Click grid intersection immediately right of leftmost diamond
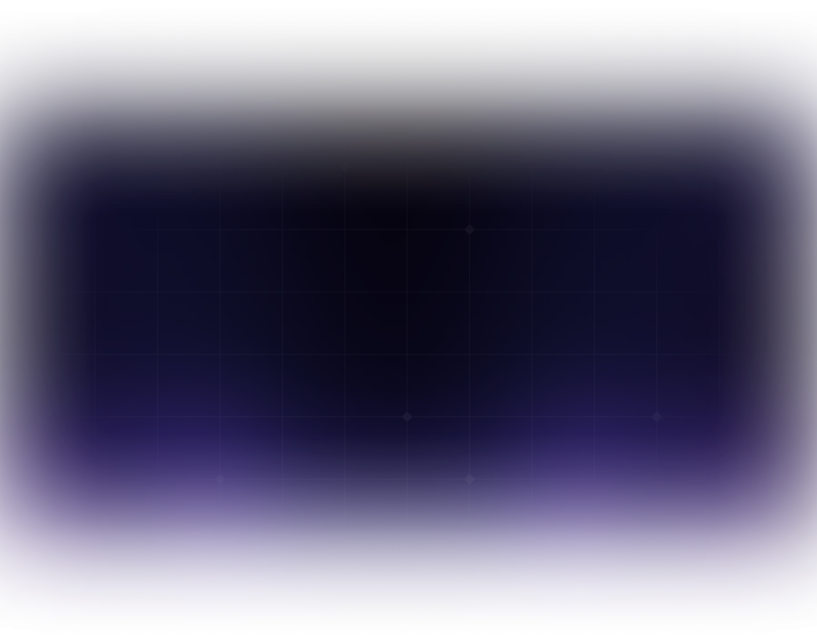Viewport: 817px width, 644px height. pyautogui.click(x=282, y=479)
